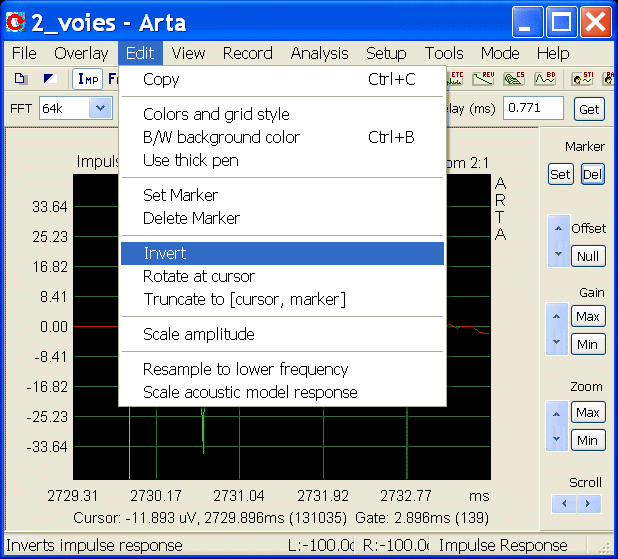Click the delay value input field
The image size is (618, 559).
(533, 108)
